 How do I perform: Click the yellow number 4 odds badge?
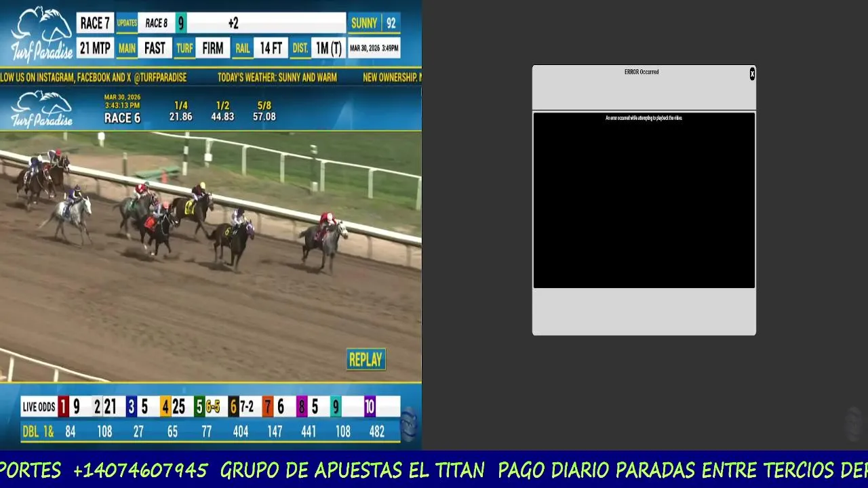165,407
